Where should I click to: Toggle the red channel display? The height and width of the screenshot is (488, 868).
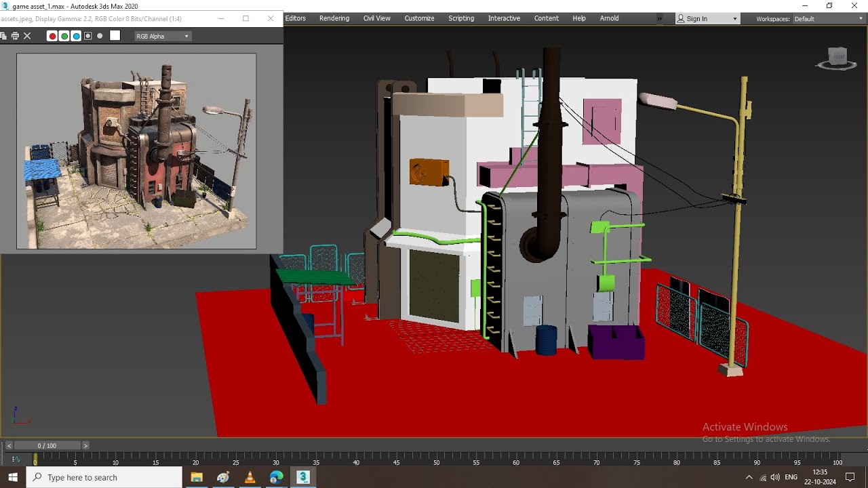coord(52,36)
